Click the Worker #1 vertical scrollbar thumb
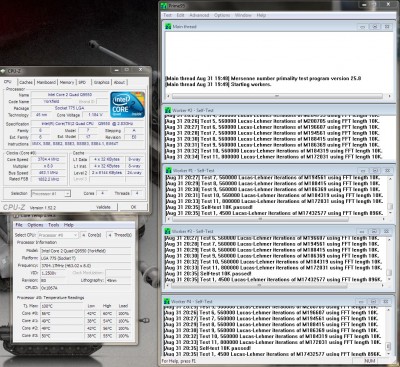 (x=389, y=206)
